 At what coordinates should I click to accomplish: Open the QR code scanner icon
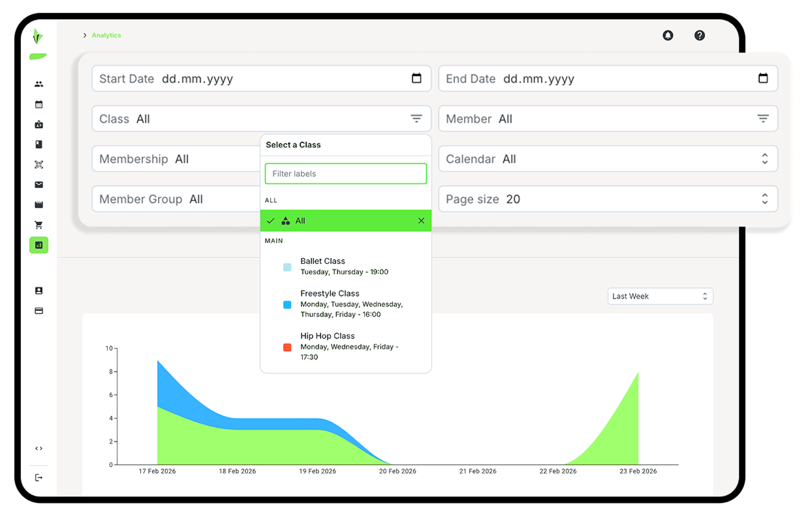(x=38, y=164)
